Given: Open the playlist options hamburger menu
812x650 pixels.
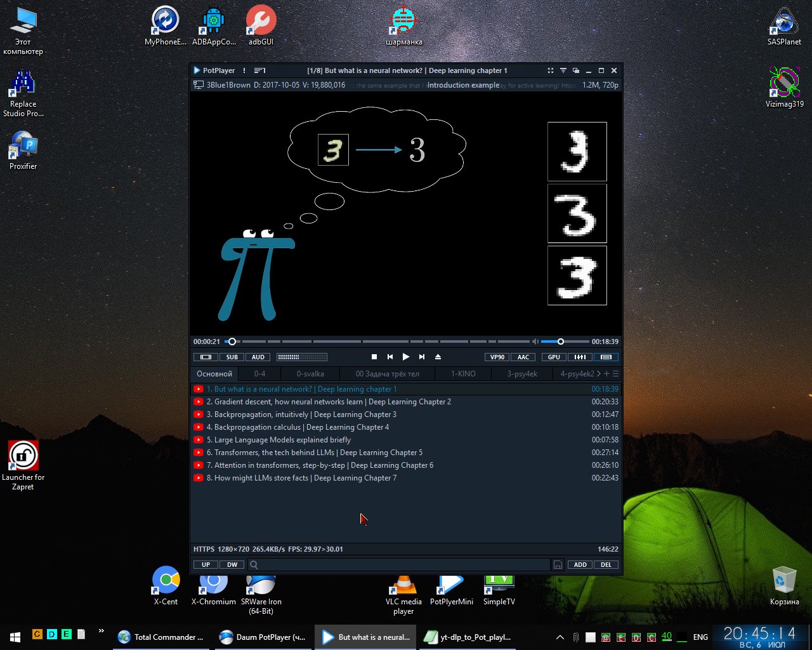Looking at the screenshot, I should [x=615, y=374].
